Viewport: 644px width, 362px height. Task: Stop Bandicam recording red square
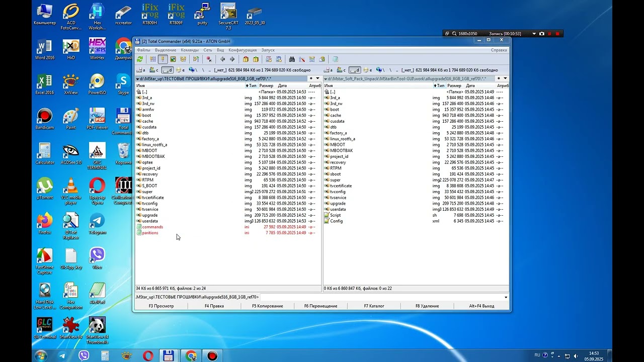coord(557,34)
